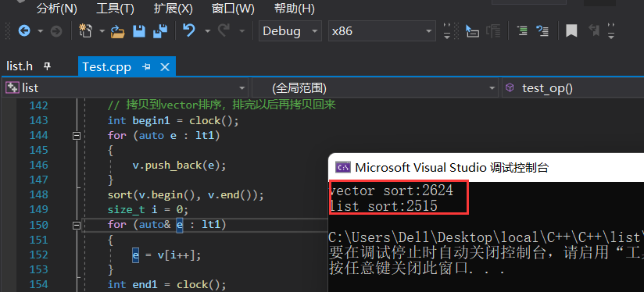Screen dimensions: 644x292
Task: Click the debug console window icon
Action: [343, 167]
